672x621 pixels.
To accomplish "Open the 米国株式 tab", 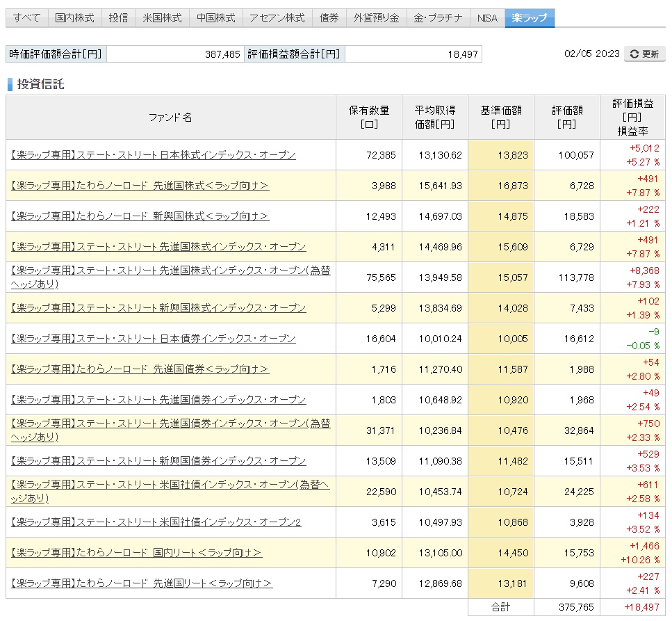I will [x=163, y=18].
